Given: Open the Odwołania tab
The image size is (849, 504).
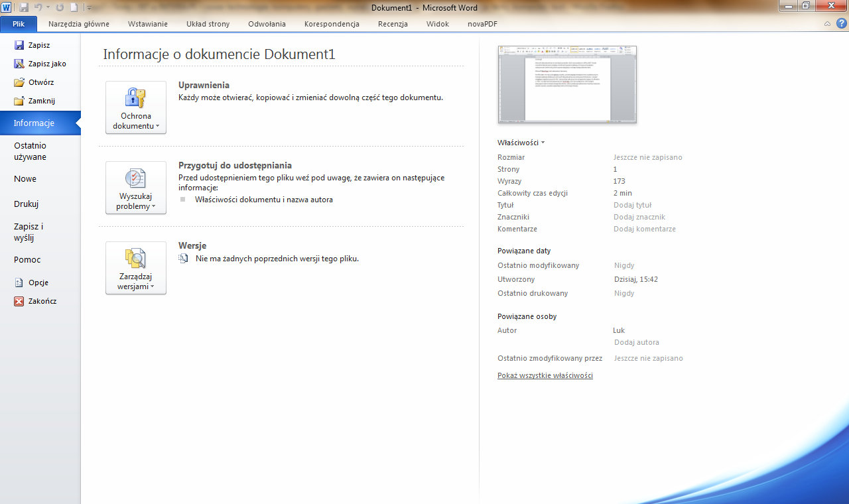Looking at the screenshot, I should pos(267,24).
